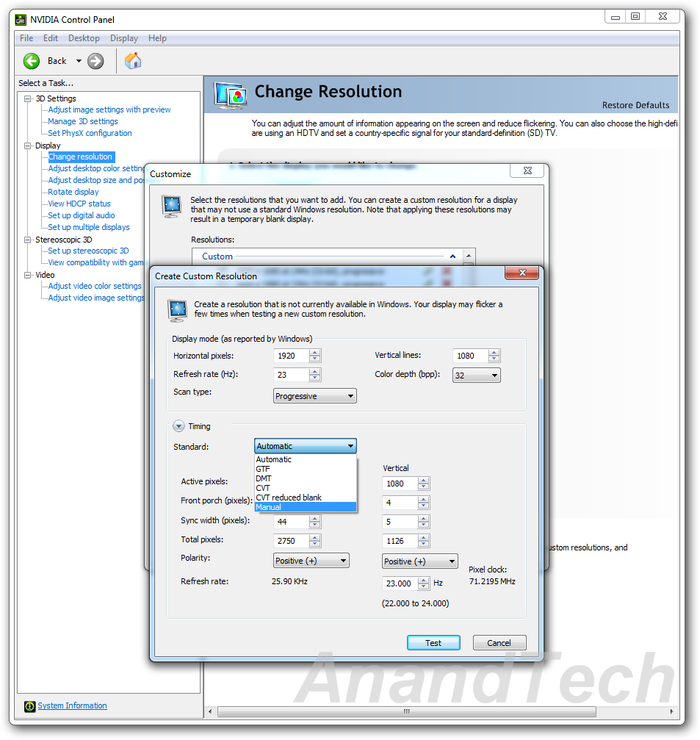Click the Resolutions list scroll-up arrow
This screenshot has width=700, height=740.
coord(469,256)
